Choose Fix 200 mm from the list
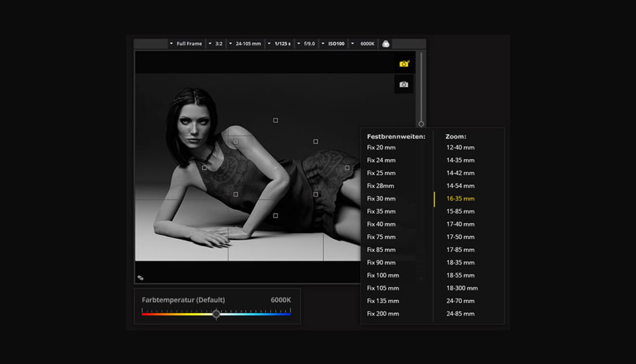Image resolution: width=636 pixels, height=364 pixels. pyautogui.click(x=383, y=314)
